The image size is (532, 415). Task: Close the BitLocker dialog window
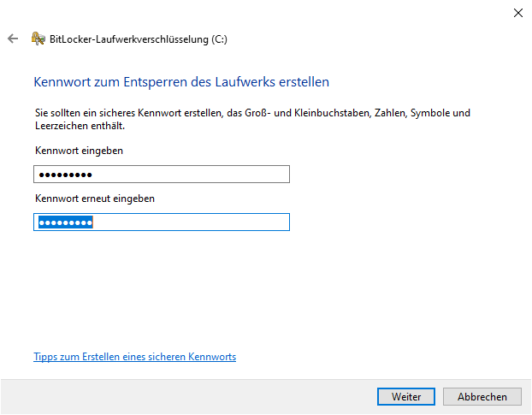[x=517, y=12]
